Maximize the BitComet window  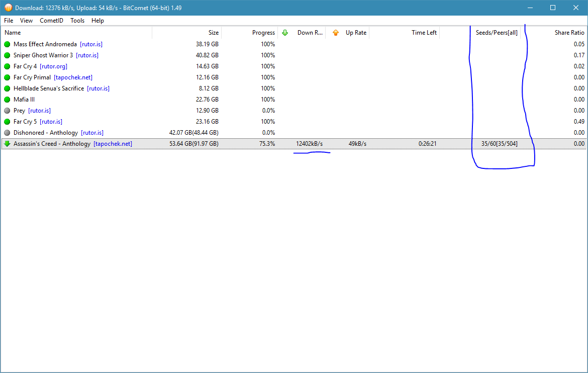pos(552,8)
